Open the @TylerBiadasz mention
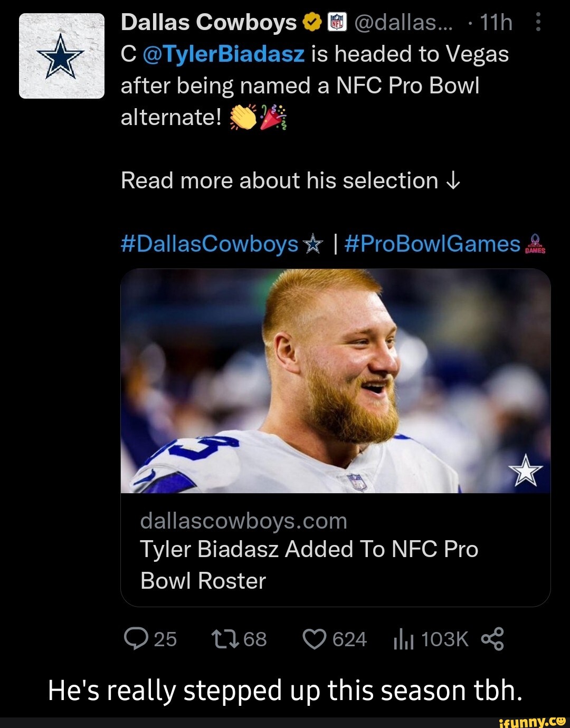The image size is (570, 728). click(223, 54)
